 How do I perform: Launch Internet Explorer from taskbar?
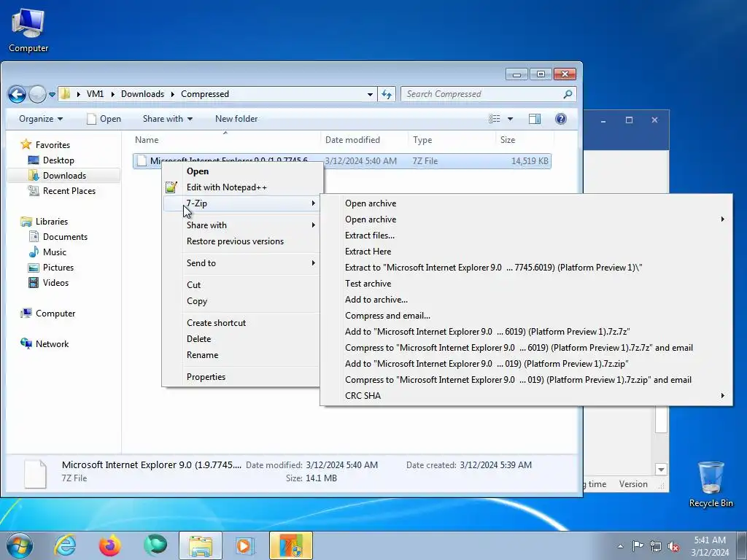tap(65, 545)
